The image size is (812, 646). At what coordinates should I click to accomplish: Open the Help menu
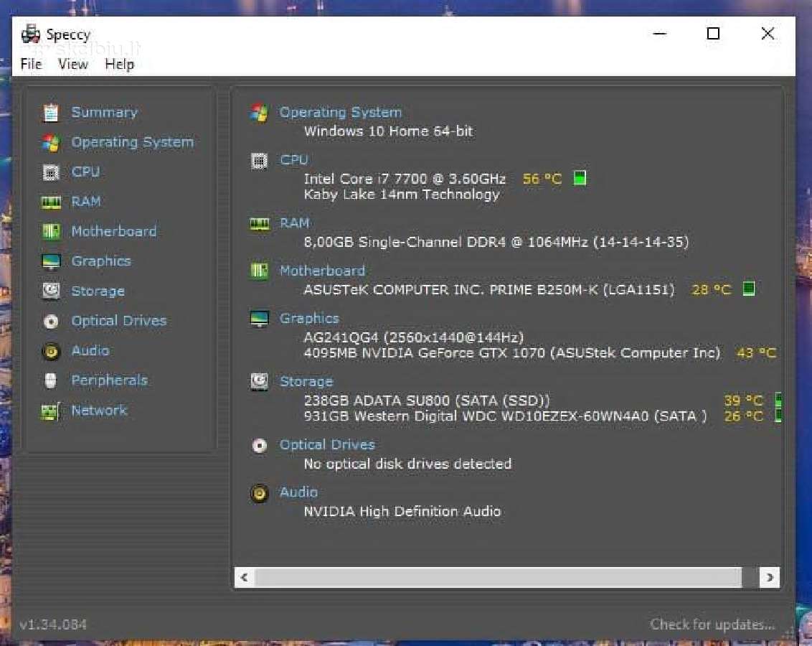point(119,64)
